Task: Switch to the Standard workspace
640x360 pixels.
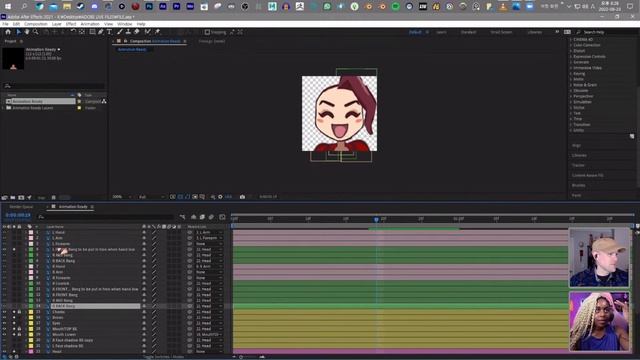Action: pos(468,32)
